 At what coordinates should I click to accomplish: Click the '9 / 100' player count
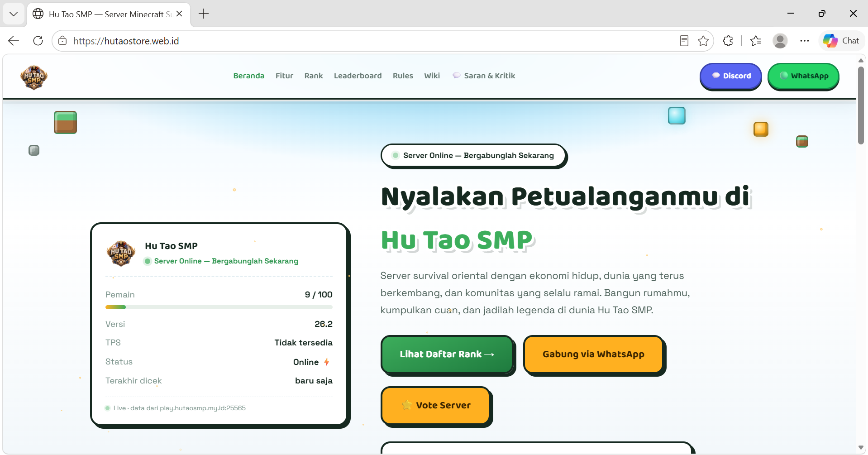click(x=319, y=295)
